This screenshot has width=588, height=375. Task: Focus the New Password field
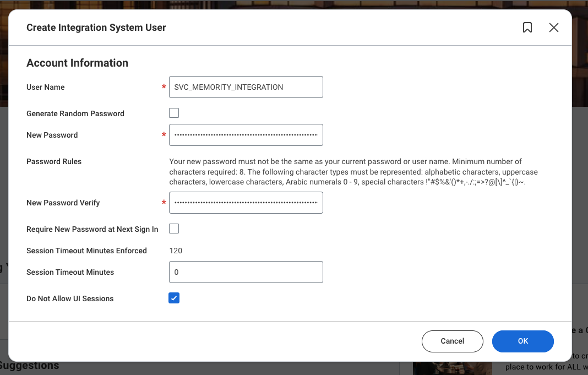pyautogui.click(x=246, y=135)
